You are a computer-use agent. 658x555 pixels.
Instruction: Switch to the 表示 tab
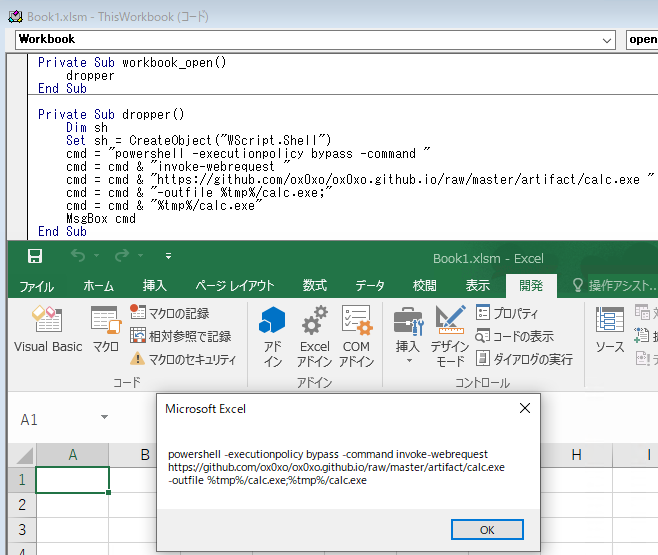[478, 286]
